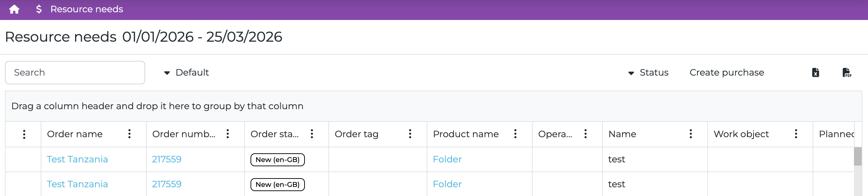Sort by the Name column header
This screenshot has width=868, height=196.
pyautogui.click(x=622, y=134)
